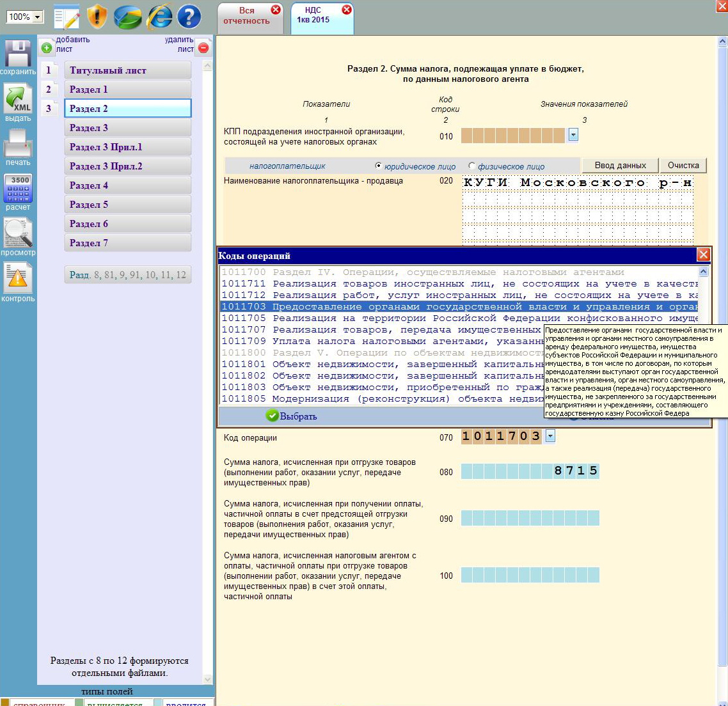Run the control check (контроль) warning icon
The image size is (728, 706).
[18, 279]
